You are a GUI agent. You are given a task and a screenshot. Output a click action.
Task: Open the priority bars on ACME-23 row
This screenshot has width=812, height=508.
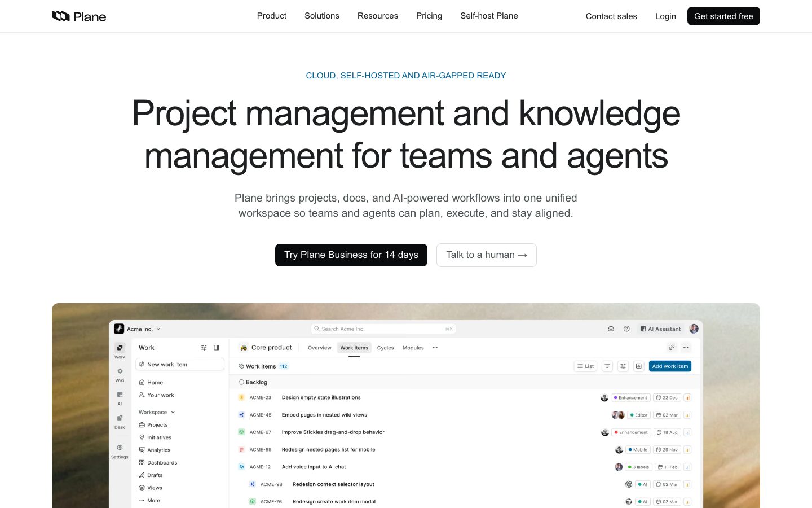tap(687, 398)
